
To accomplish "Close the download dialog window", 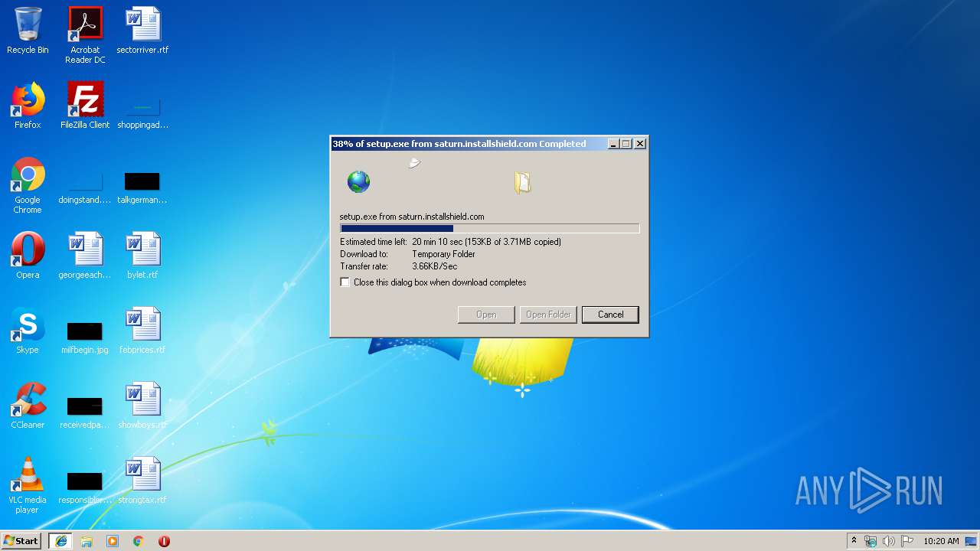I will click(640, 144).
